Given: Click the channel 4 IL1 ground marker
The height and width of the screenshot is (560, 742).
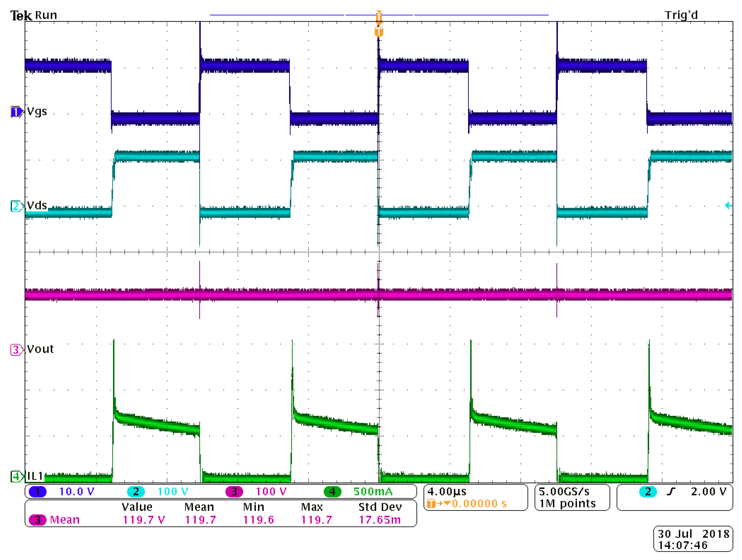Looking at the screenshot, I should pyautogui.click(x=16, y=476).
